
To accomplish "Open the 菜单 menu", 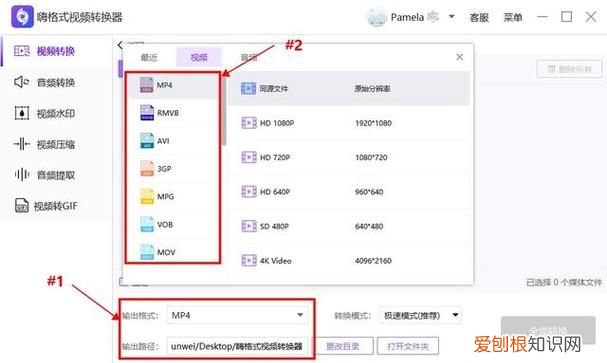I will click(513, 17).
